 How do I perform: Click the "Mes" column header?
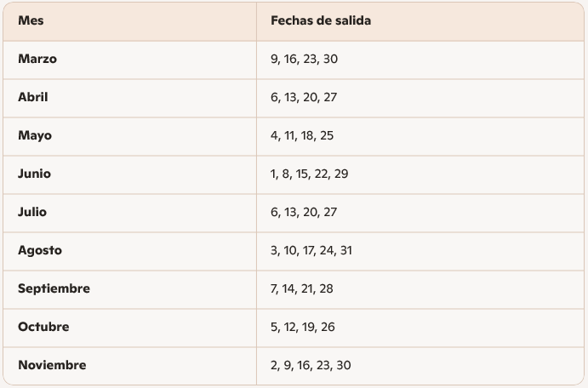tap(31, 21)
